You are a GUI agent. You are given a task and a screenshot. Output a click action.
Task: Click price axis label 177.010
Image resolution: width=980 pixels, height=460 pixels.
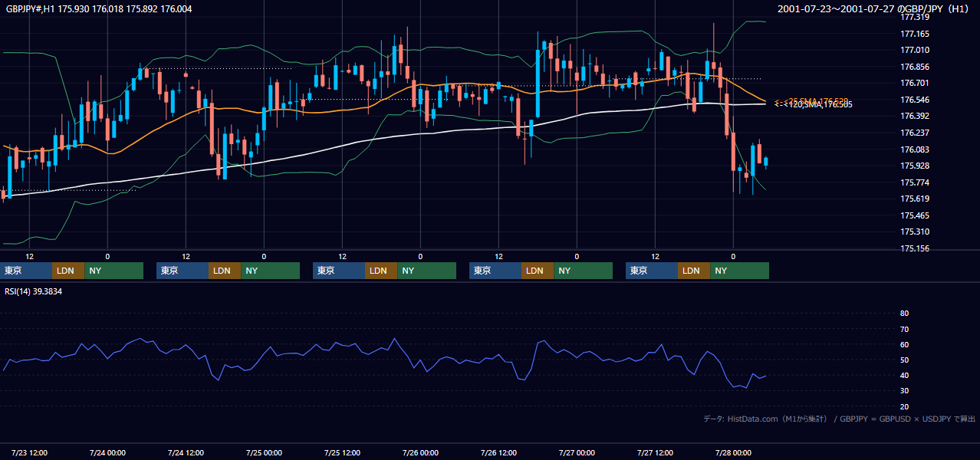pos(915,50)
